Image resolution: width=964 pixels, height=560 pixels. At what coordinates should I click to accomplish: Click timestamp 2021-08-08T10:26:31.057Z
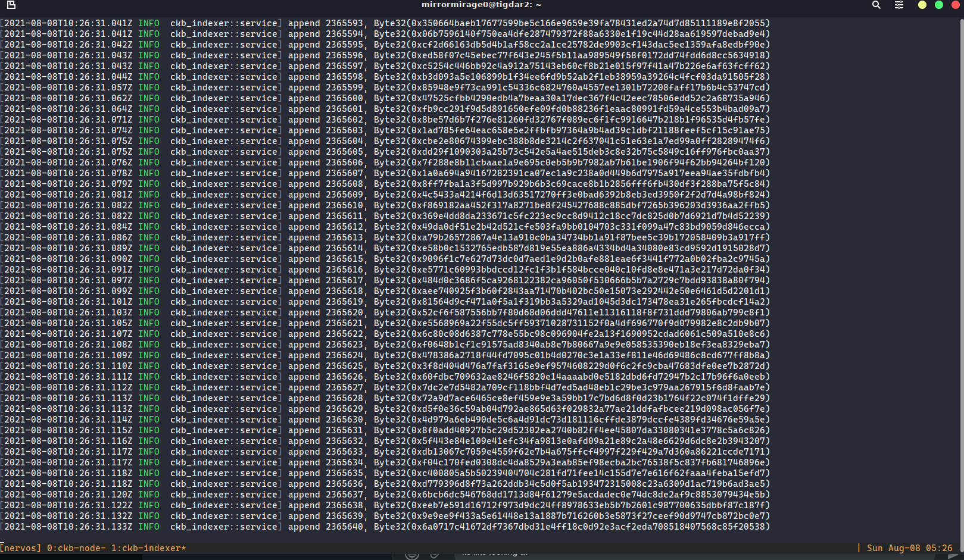68,87
